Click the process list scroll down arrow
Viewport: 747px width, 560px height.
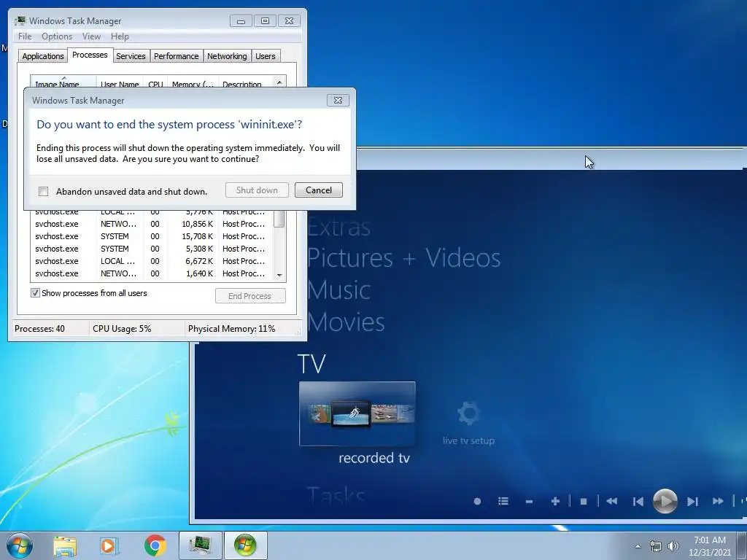pos(279,275)
